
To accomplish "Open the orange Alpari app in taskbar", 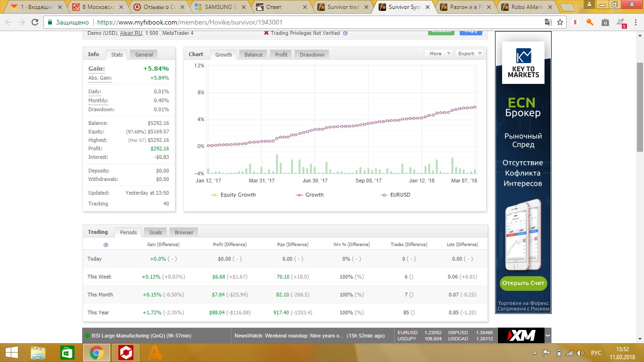I will (x=155, y=353).
